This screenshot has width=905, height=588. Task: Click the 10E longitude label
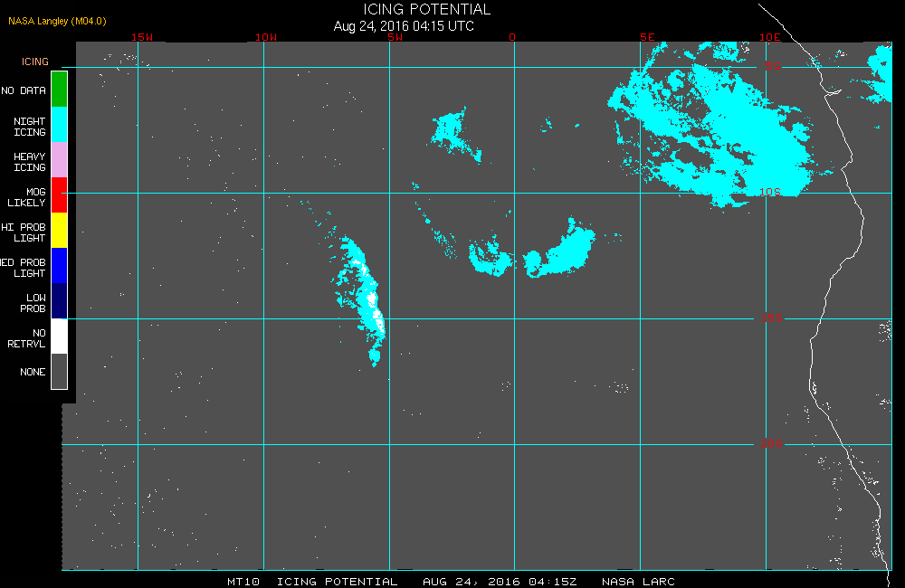pyautogui.click(x=770, y=37)
